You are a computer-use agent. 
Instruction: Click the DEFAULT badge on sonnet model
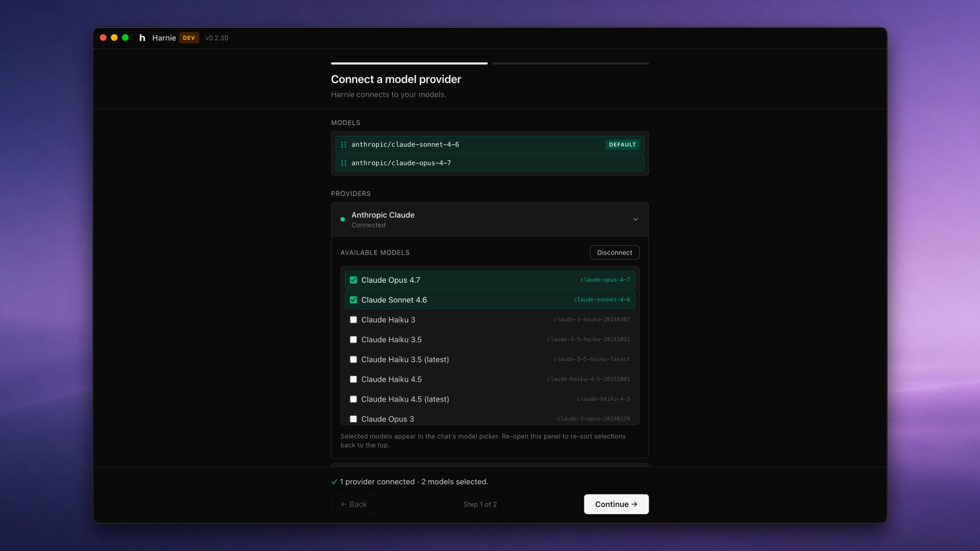point(622,145)
